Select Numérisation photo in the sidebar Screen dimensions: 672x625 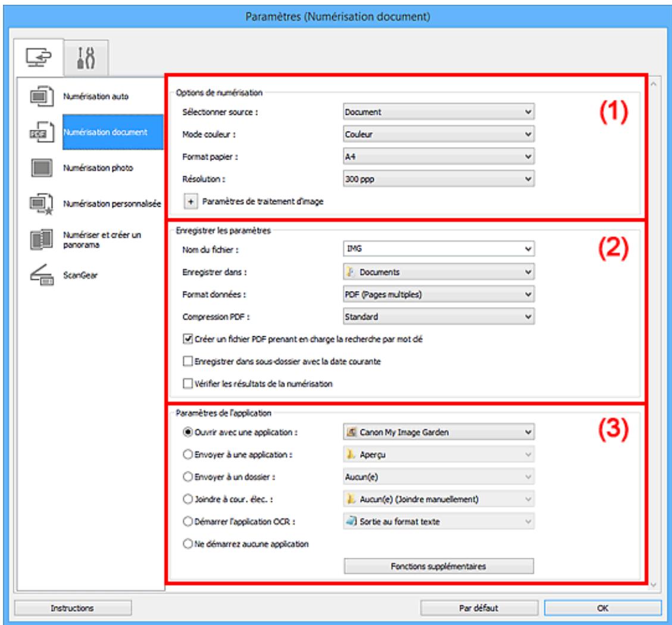click(x=98, y=168)
